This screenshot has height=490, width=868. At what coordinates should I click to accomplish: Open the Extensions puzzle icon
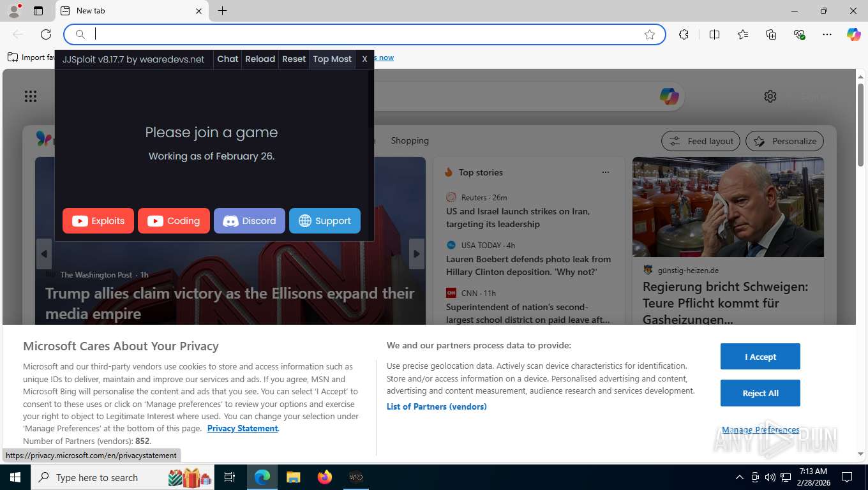(684, 34)
